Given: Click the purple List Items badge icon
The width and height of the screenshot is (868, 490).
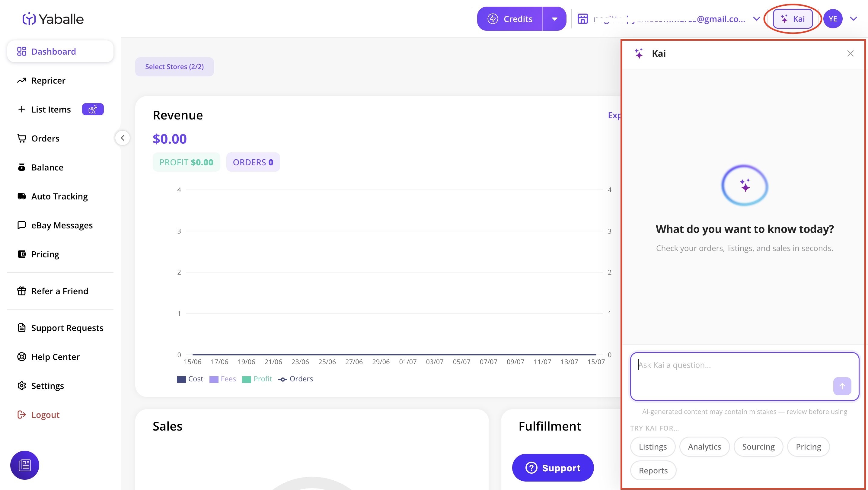Looking at the screenshot, I should [x=93, y=110].
